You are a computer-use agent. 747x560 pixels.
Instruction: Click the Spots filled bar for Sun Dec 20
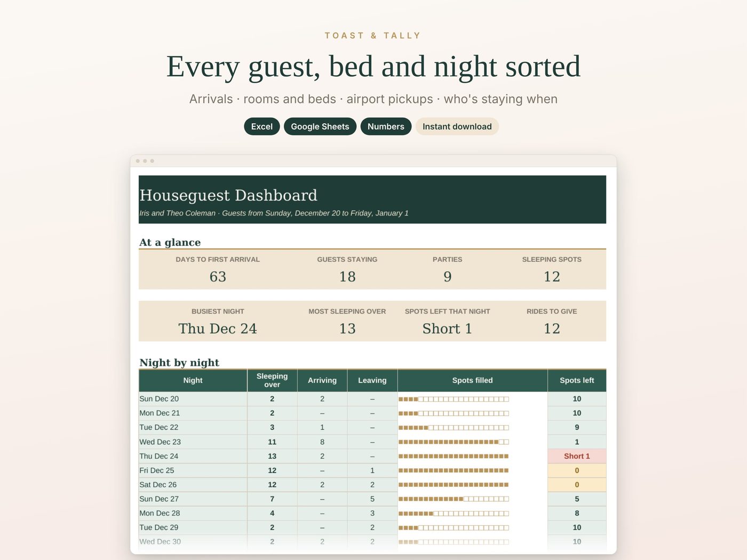454,399
